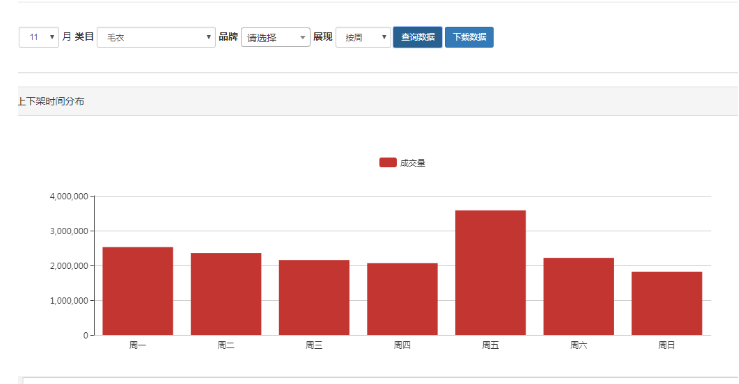Viewport: 739px width, 384px height.
Task: Open the month dropdown showing 11
Action: 39,37
